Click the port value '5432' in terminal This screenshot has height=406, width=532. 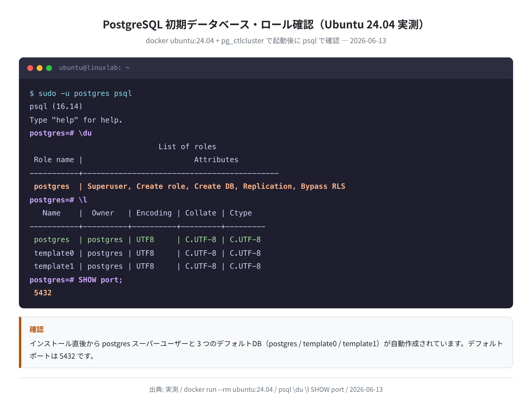[43, 293]
